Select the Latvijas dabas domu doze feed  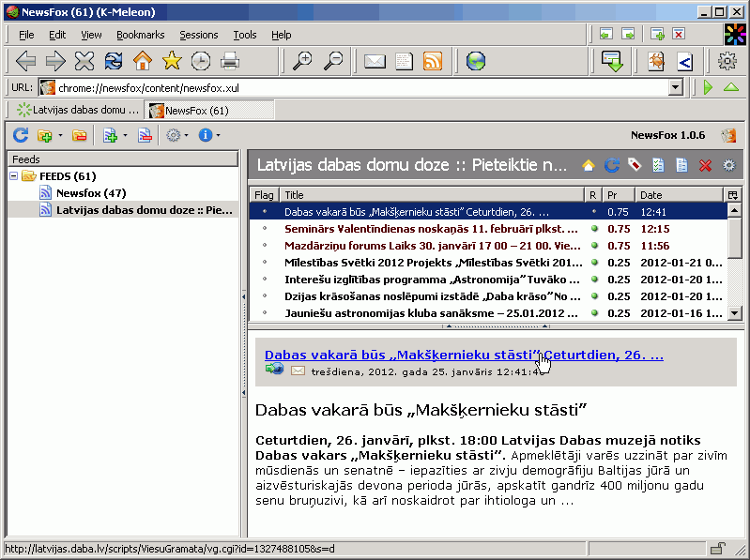(144, 210)
